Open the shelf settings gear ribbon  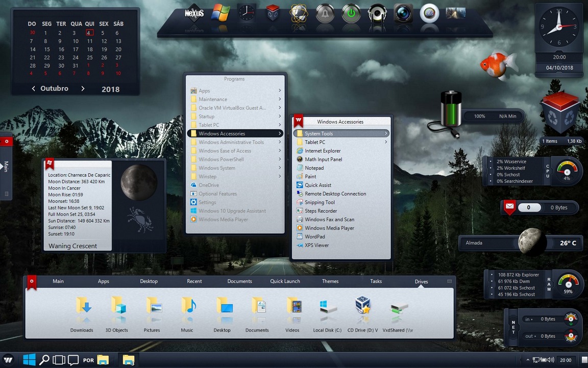(x=32, y=282)
